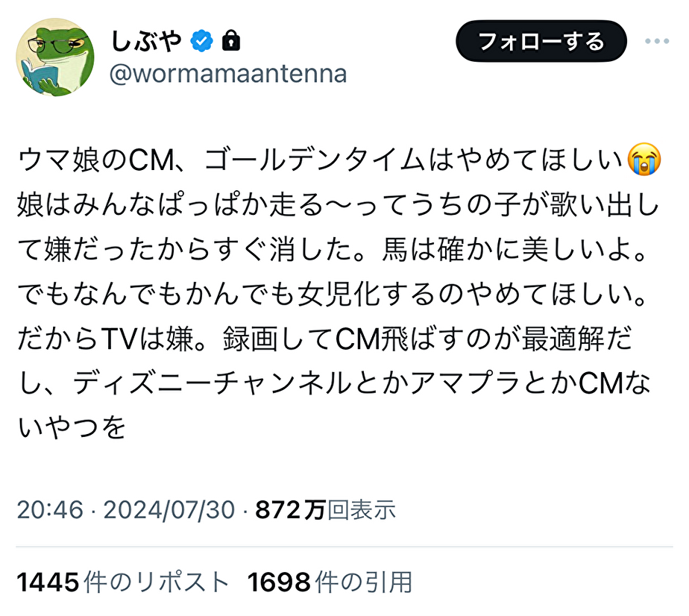
Task: Click the padlock protected-account icon
Action: 231,40
